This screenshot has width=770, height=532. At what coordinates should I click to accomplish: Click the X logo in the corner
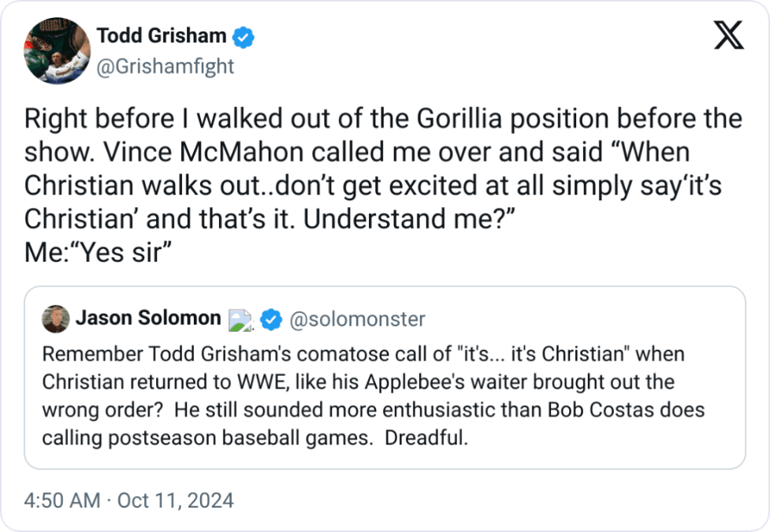click(728, 36)
